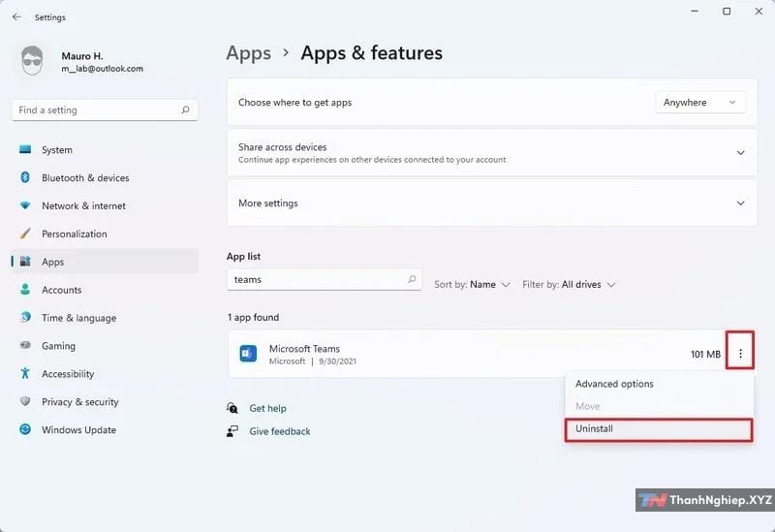Open the Sort by Name dropdown
Screen dimensions: 775x532
472,284
